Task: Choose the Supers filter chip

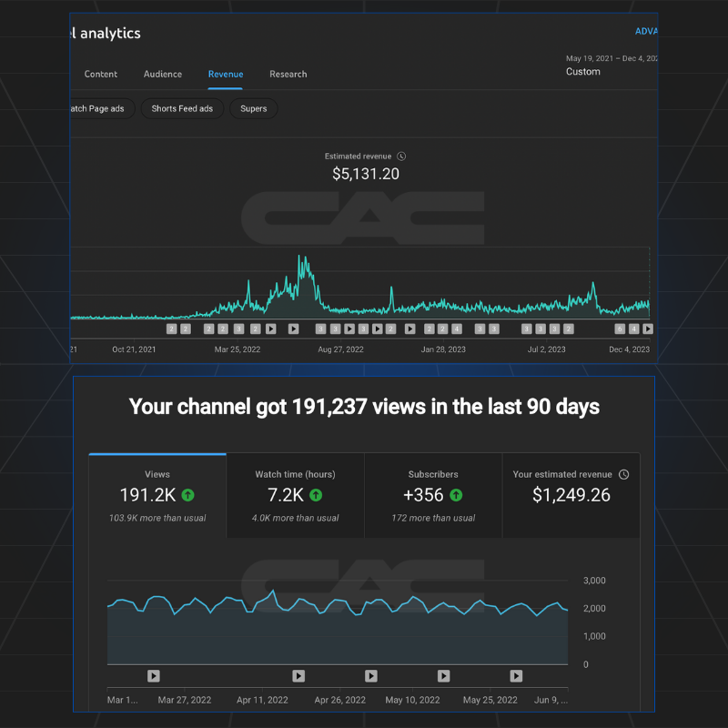Action: [x=254, y=108]
